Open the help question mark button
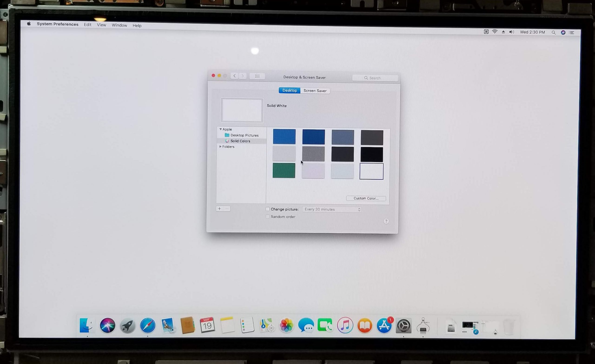The image size is (595, 364). [386, 221]
